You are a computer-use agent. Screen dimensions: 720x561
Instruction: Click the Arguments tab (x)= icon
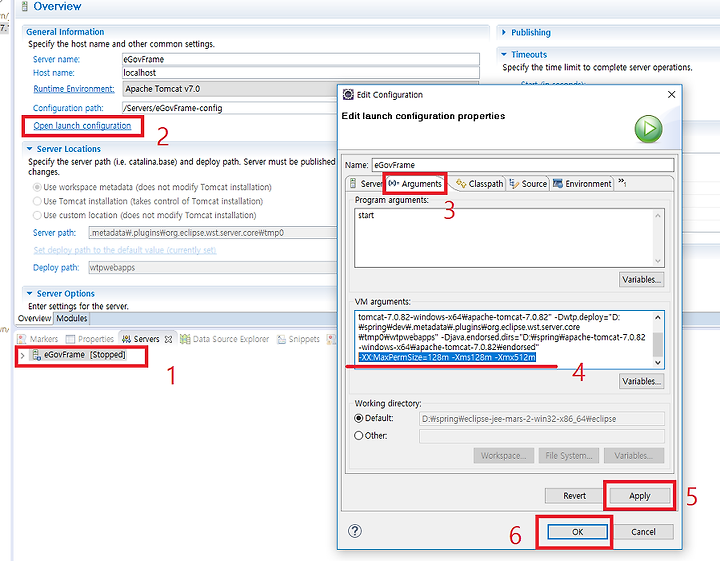394,183
